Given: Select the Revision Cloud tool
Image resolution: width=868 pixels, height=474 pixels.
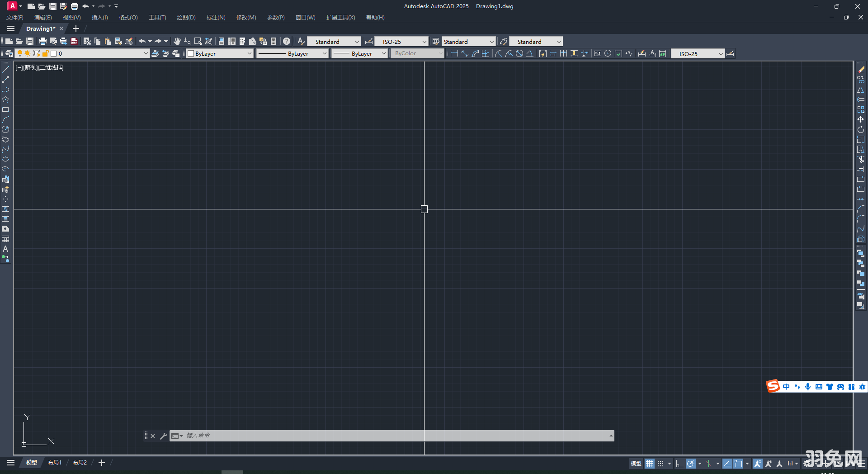Looking at the screenshot, I should click(6, 139).
